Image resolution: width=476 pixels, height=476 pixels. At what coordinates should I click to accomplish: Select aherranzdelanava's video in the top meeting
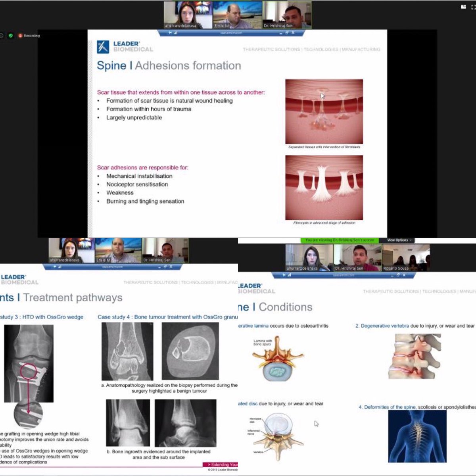188,15
